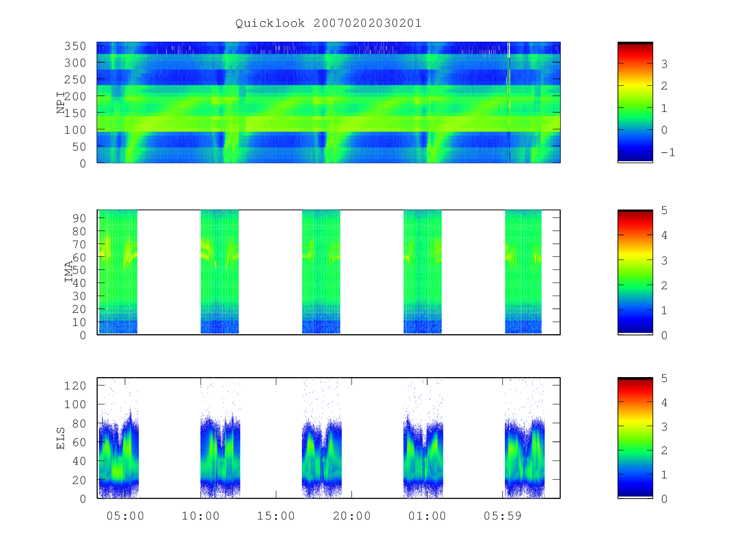
Task: Click the 05:00 time axis label
Action: coord(125,516)
